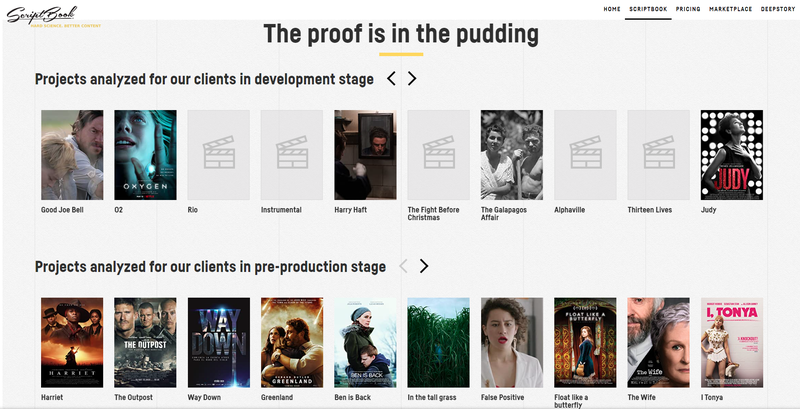This screenshot has height=409, width=800.
Task: Go to the Pricing page
Action: [x=688, y=9]
